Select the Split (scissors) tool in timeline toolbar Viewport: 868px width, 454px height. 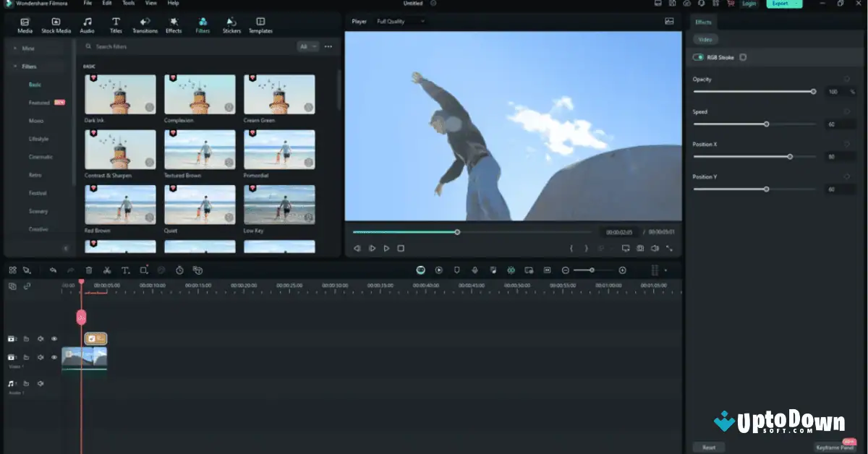(106, 270)
